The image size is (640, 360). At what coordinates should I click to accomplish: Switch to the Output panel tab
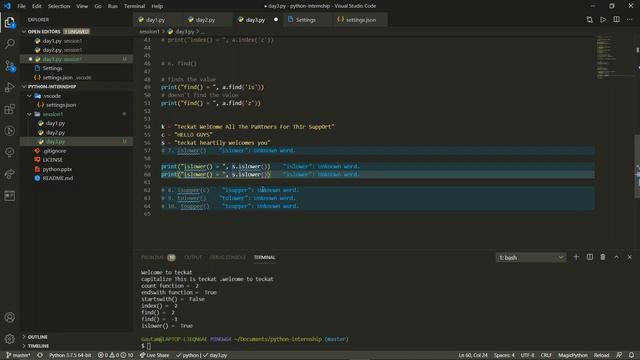193,258
